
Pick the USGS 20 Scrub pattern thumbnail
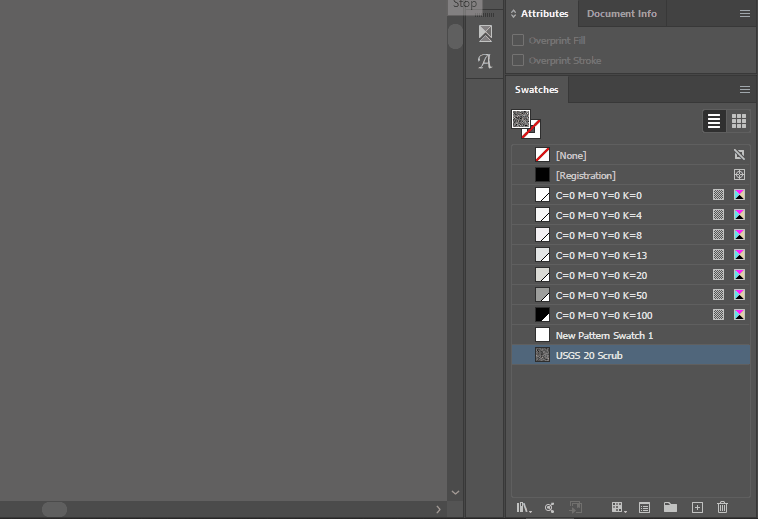tap(542, 355)
